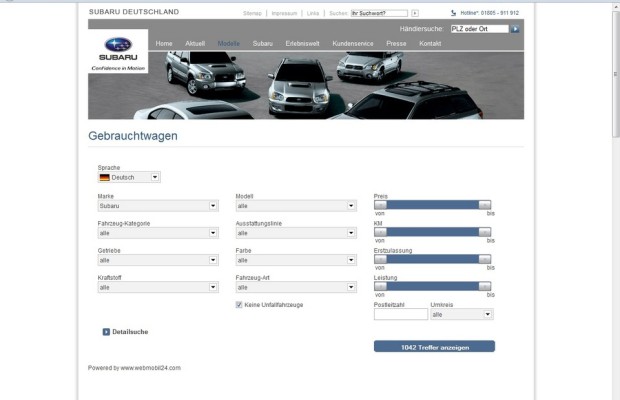Expand the Fahrzeug-Art dropdown
620x400 pixels.
point(296,287)
